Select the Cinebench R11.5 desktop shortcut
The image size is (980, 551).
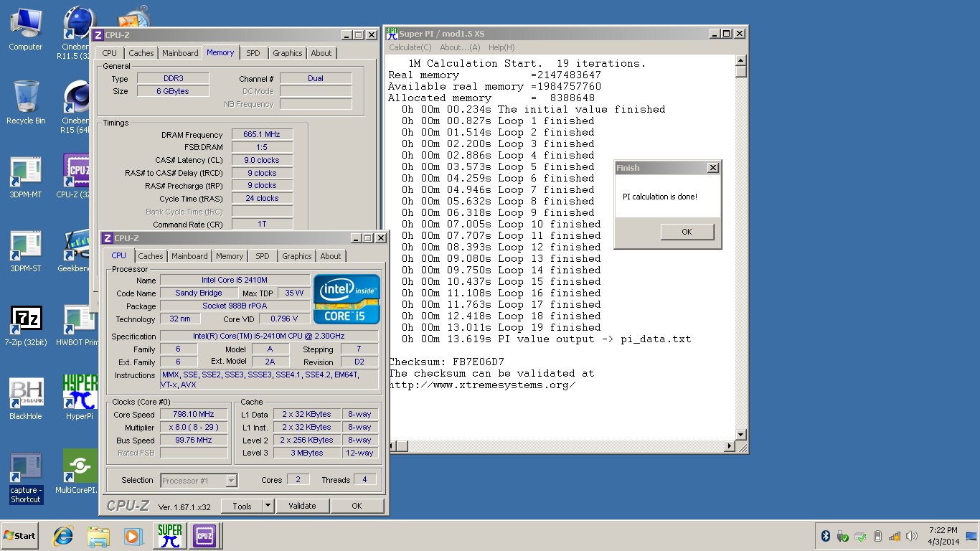click(x=75, y=32)
